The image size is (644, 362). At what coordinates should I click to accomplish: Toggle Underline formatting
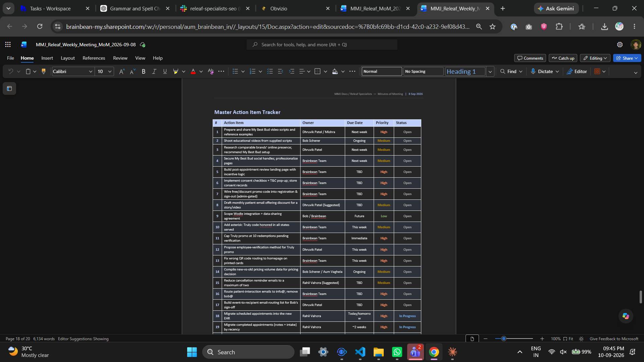pos(165,71)
